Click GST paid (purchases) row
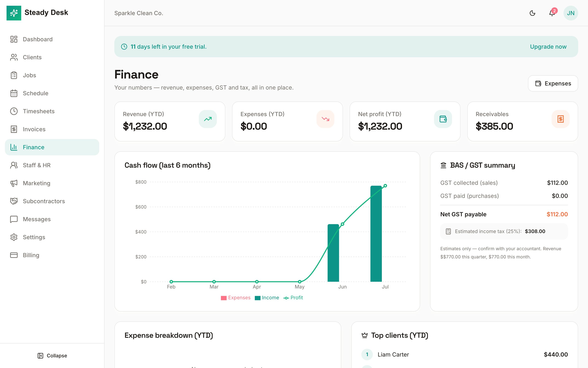 (x=504, y=196)
